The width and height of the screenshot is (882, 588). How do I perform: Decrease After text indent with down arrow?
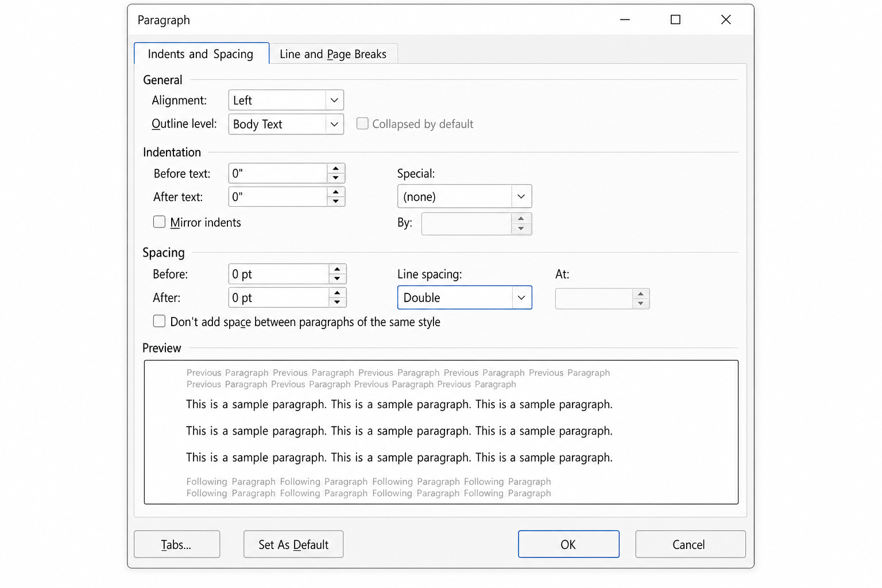(336, 202)
